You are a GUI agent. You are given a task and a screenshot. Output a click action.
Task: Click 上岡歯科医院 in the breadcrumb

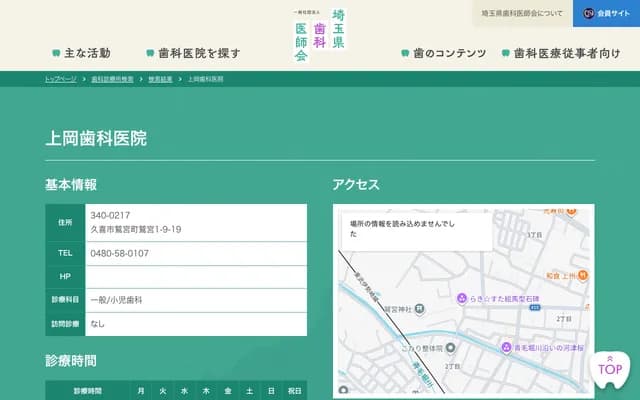pos(205,79)
